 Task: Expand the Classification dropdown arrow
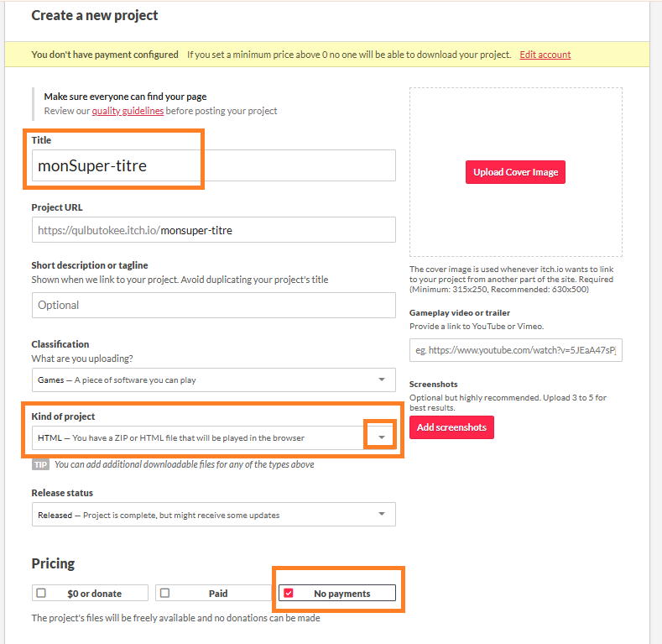click(x=382, y=380)
